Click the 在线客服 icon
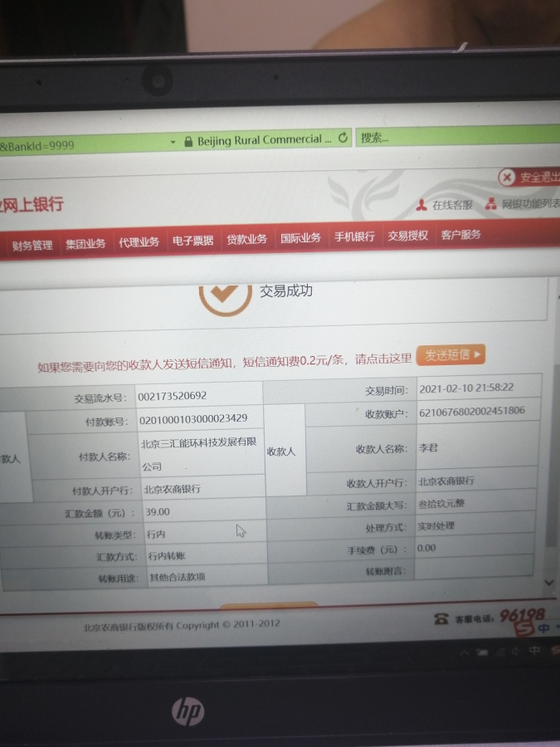This screenshot has height=747, width=560. [x=421, y=205]
